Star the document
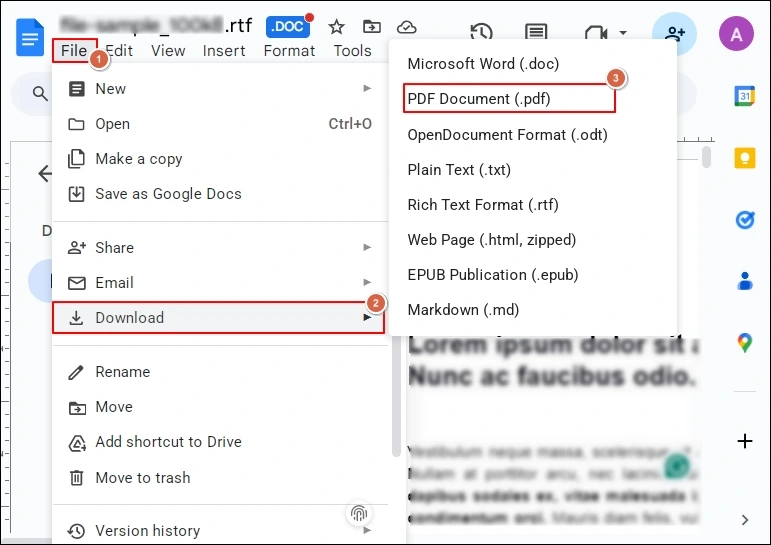771x545 pixels. click(x=336, y=27)
